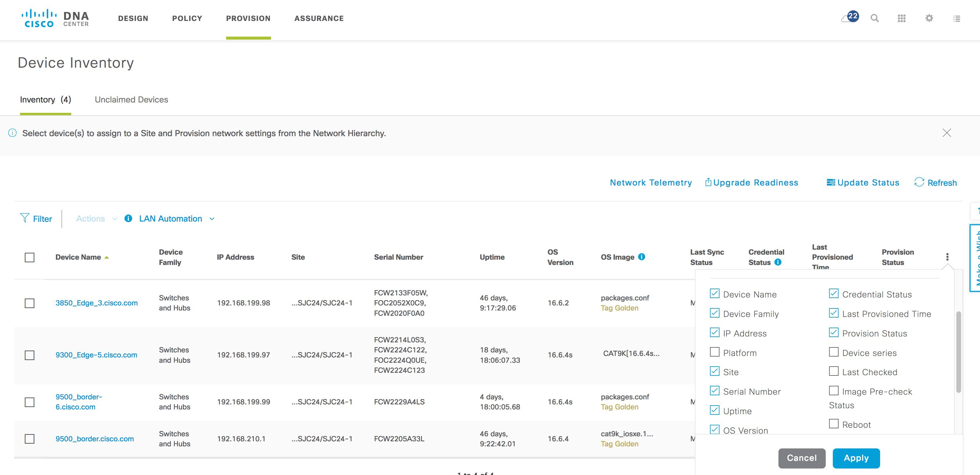Open the apps grid icon
Screen dimensions: 980x475
(x=901, y=18)
